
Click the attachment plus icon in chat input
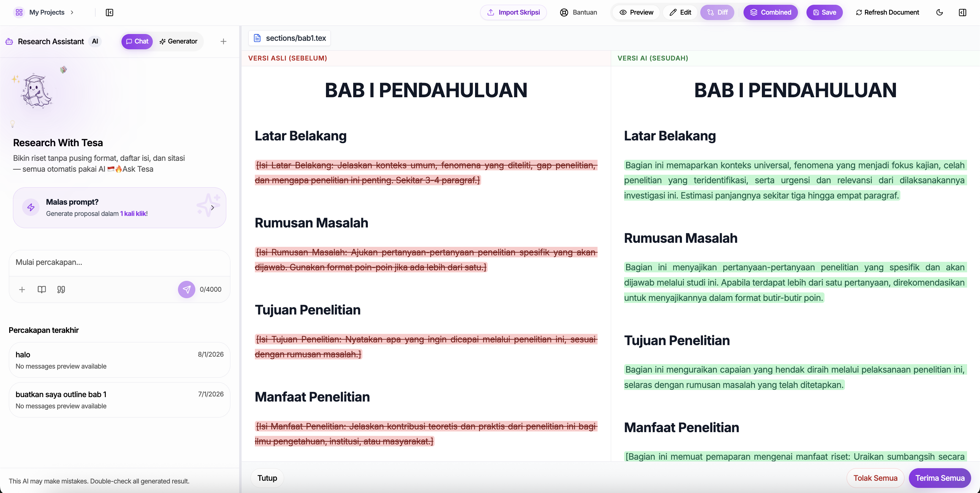coord(22,290)
